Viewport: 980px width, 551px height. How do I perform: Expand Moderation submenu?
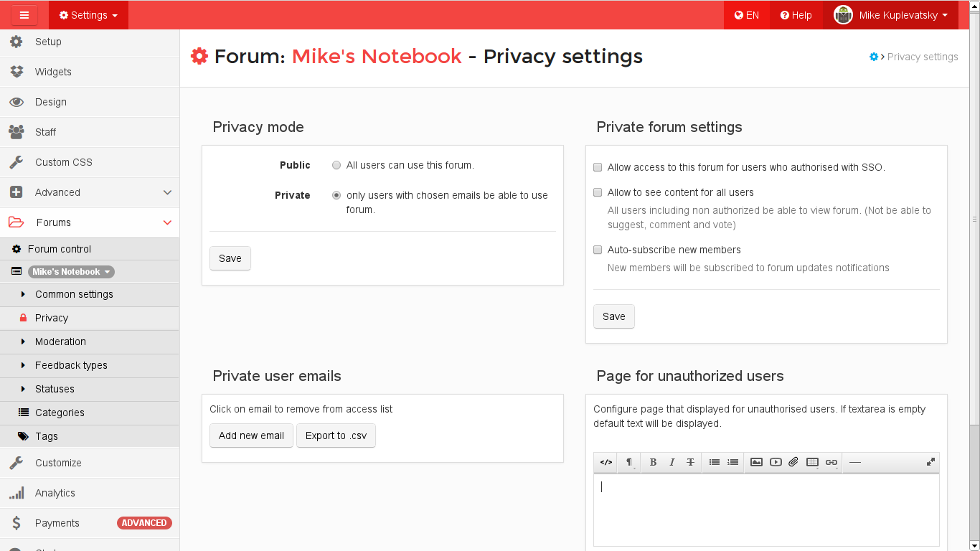click(90, 342)
